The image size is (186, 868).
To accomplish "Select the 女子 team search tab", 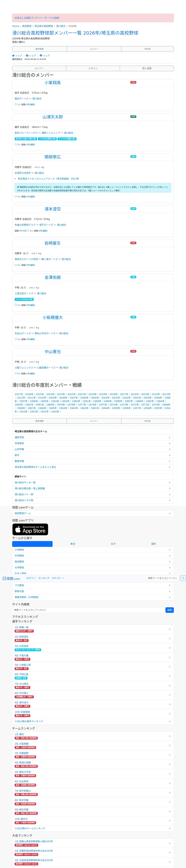I will [113, 544].
